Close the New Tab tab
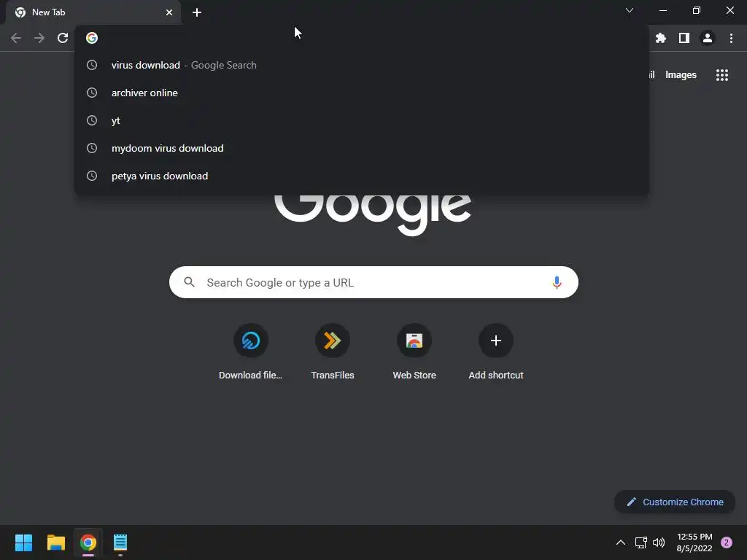 [x=169, y=12]
